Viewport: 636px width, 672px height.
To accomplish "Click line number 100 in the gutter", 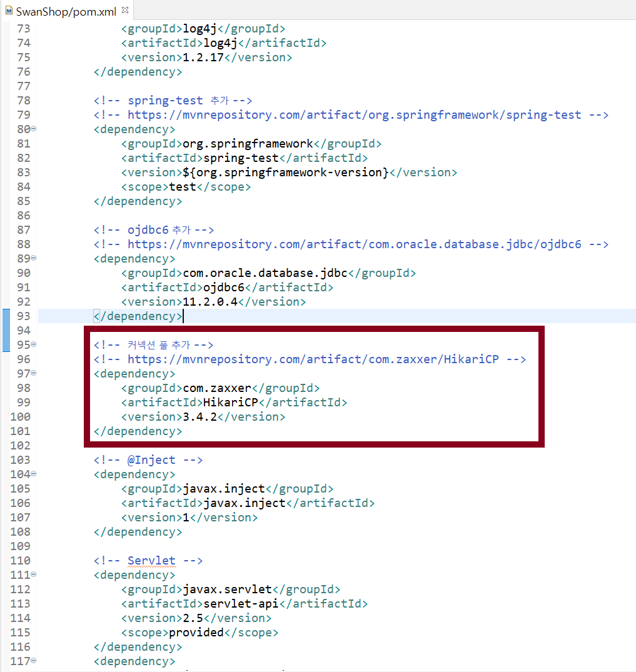I will 21,416.
